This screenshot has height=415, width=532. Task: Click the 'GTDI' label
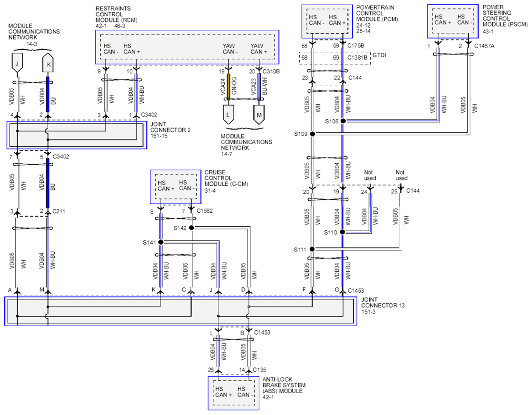pos(379,55)
